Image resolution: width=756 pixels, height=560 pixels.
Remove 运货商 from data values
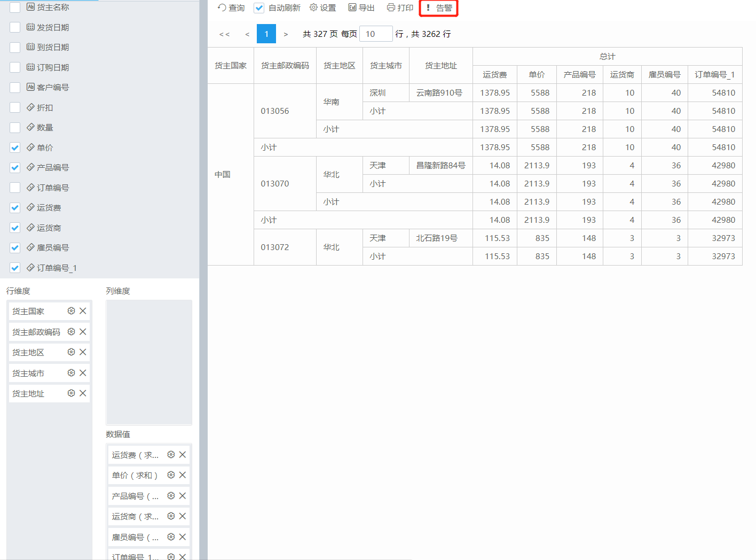tap(183, 516)
